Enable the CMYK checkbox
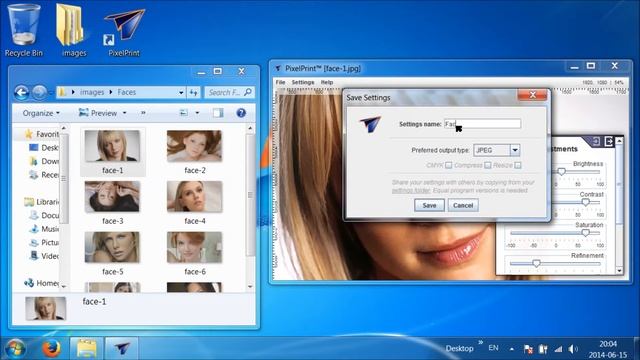The width and height of the screenshot is (640, 360). (449, 165)
